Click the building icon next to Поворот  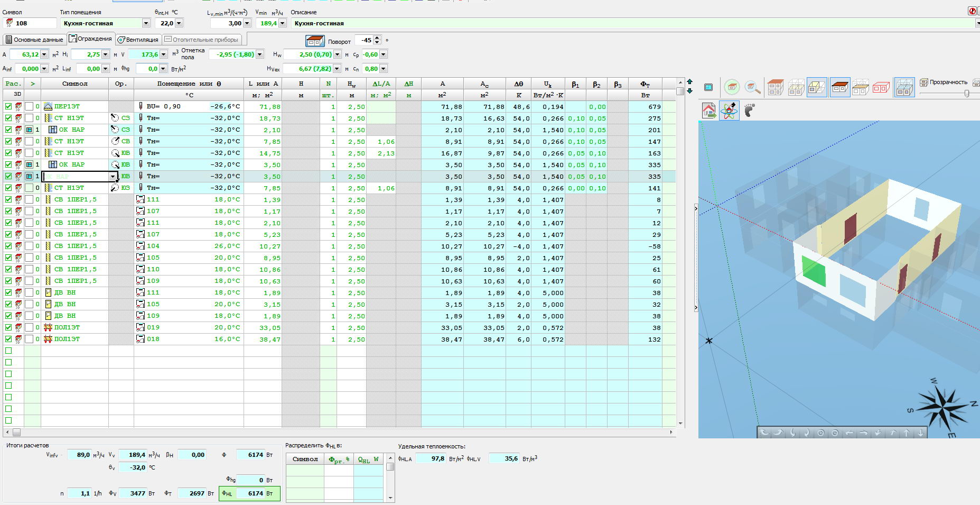(x=315, y=41)
